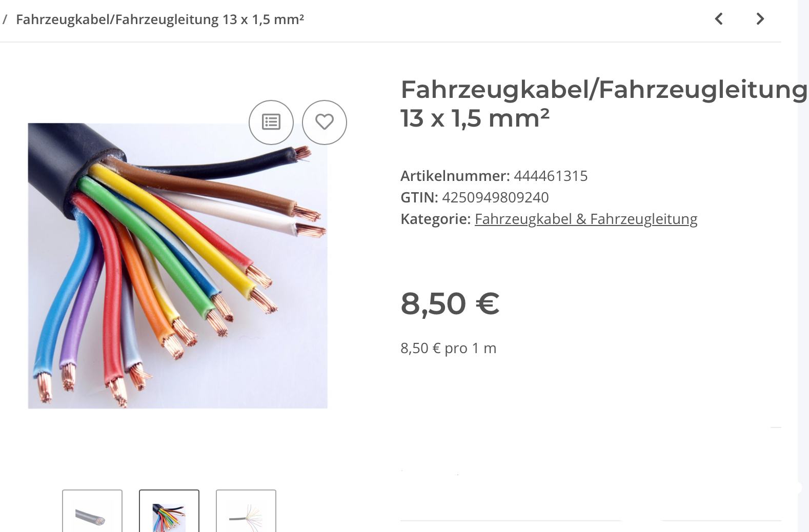Add product to comparison list icon
This screenshot has width=809, height=532.
point(271,122)
